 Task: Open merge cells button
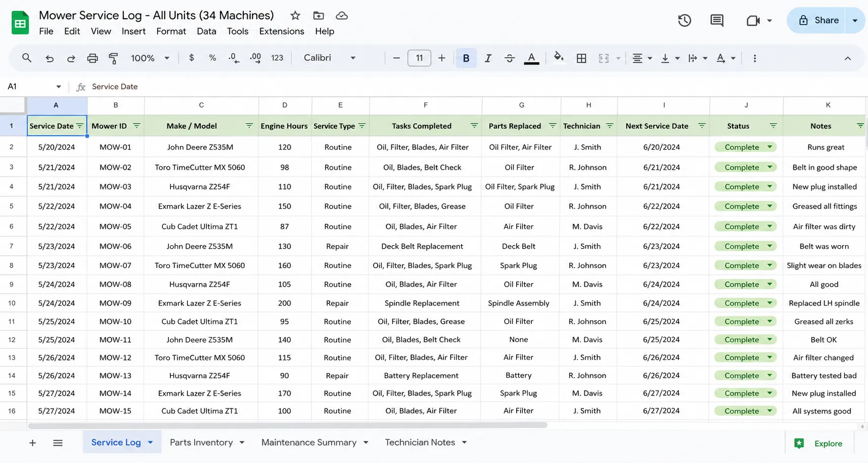pyautogui.click(x=604, y=58)
